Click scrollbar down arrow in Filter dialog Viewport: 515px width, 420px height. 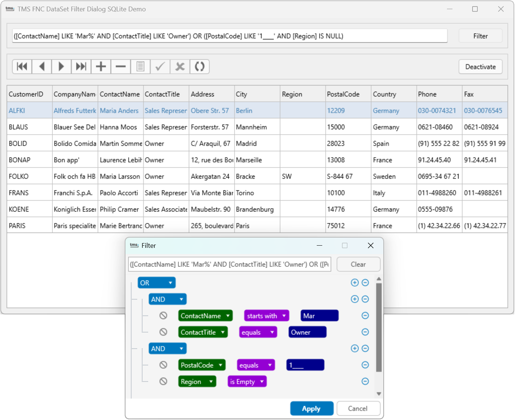point(379,394)
